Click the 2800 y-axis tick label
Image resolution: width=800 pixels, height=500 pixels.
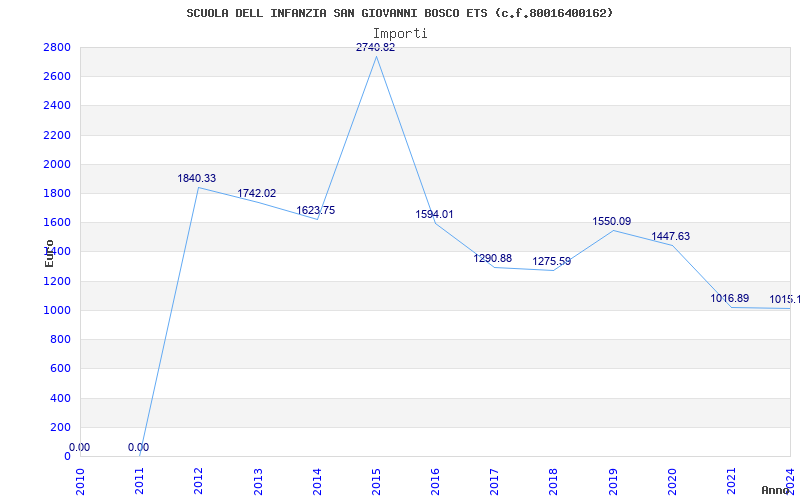point(57,47)
